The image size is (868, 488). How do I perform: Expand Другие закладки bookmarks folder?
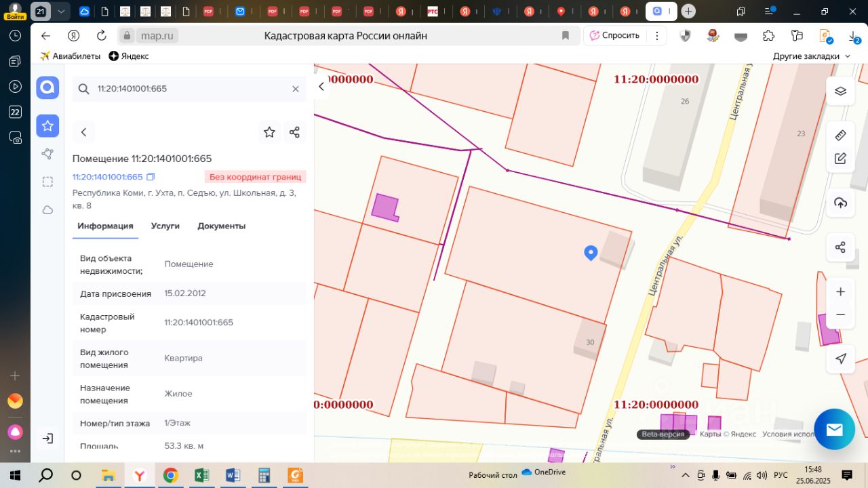812,56
